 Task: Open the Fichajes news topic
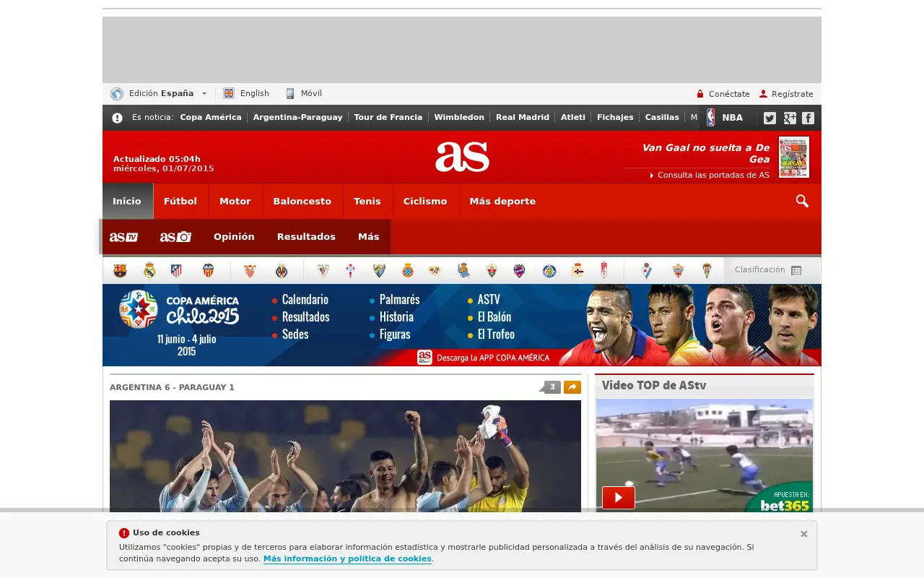[615, 117]
